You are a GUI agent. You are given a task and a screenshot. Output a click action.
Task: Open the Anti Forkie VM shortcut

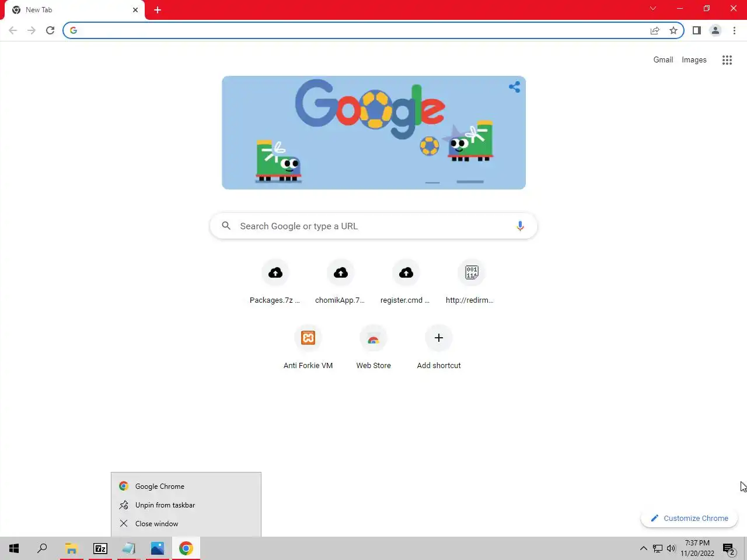pyautogui.click(x=308, y=348)
